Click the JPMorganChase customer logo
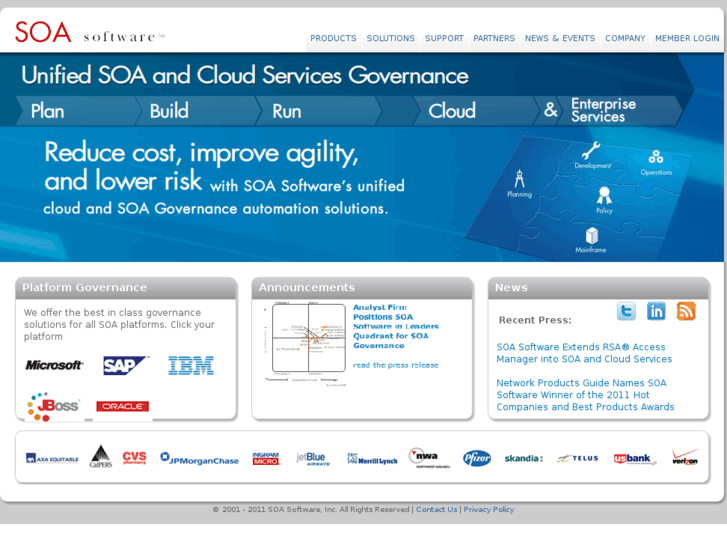The height and width of the screenshot is (545, 727). coord(199,458)
